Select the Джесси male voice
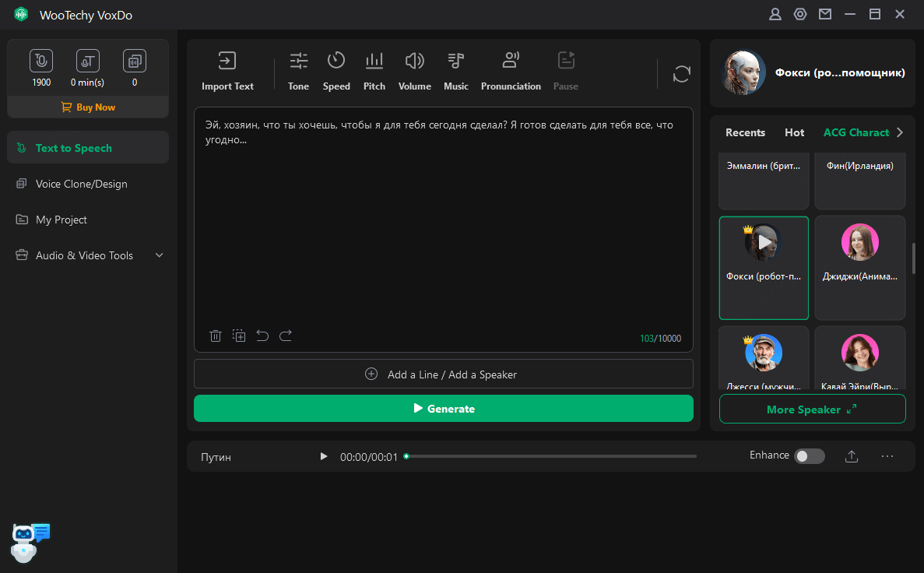The width and height of the screenshot is (924, 573). pos(764,360)
